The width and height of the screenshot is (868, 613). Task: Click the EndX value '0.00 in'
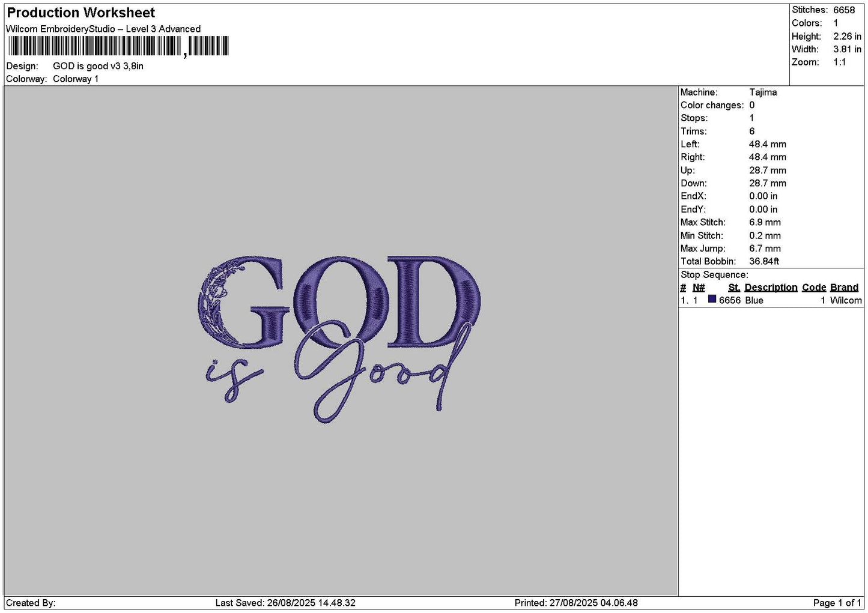coord(763,196)
